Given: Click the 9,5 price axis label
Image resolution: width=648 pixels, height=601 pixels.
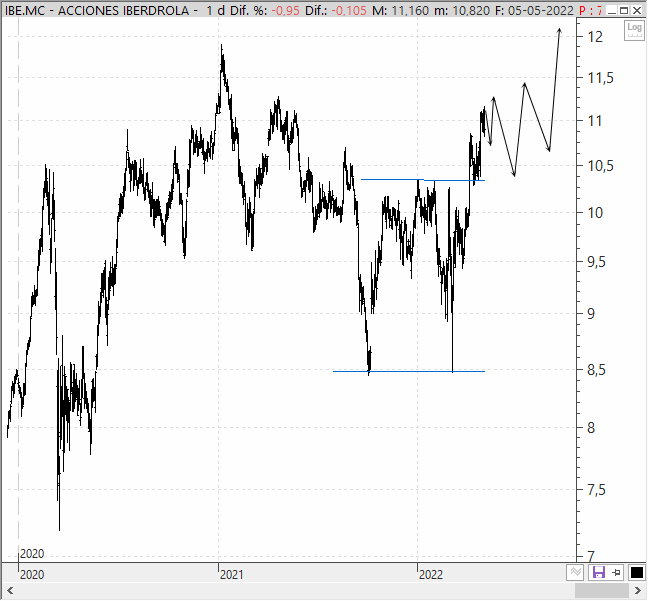Looking at the screenshot, I should click(x=597, y=262).
